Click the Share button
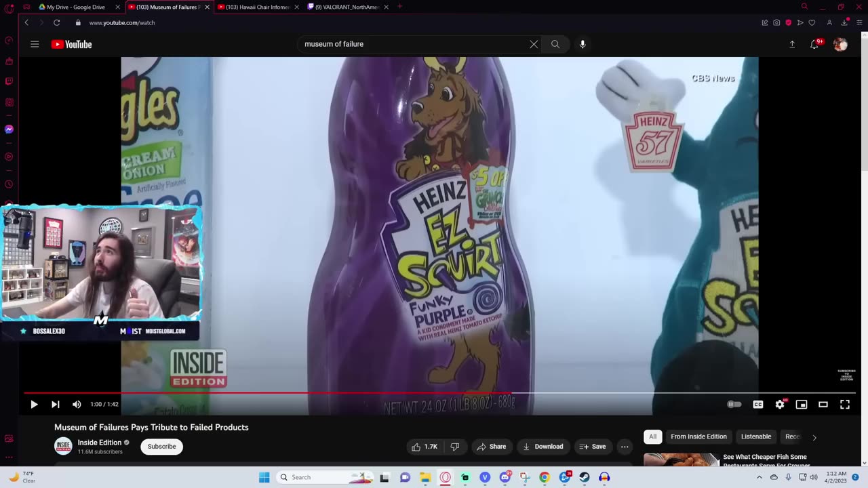Image resolution: width=868 pixels, height=488 pixels. pos(492,447)
